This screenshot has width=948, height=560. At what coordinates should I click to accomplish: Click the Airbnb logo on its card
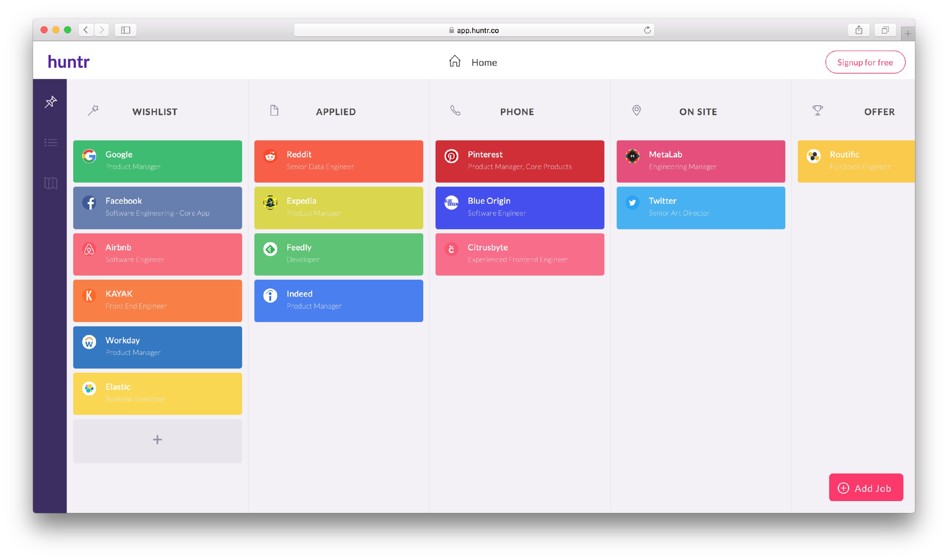pos(89,249)
